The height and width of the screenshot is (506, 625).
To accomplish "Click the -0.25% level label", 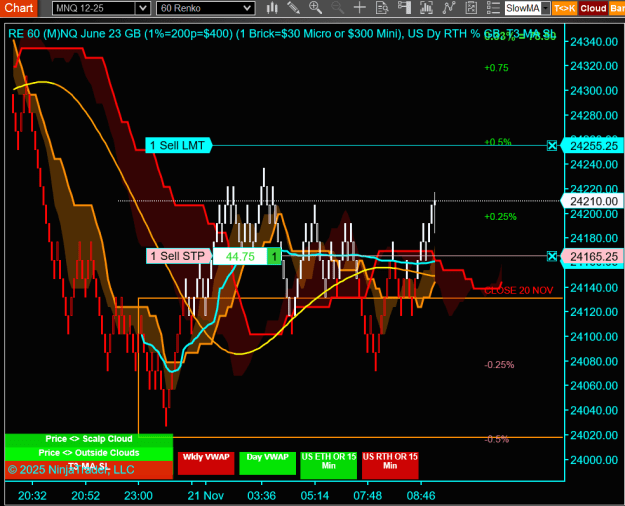I will click(x=499, y=365).
